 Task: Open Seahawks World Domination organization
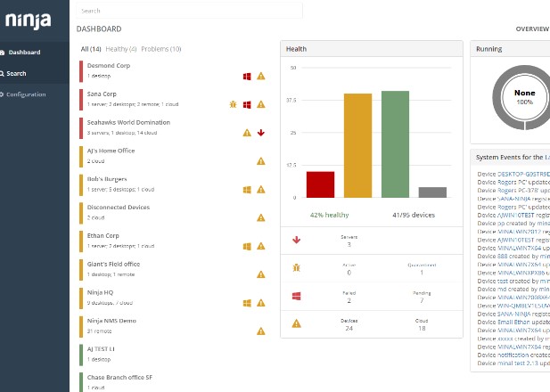coord(128,122)
